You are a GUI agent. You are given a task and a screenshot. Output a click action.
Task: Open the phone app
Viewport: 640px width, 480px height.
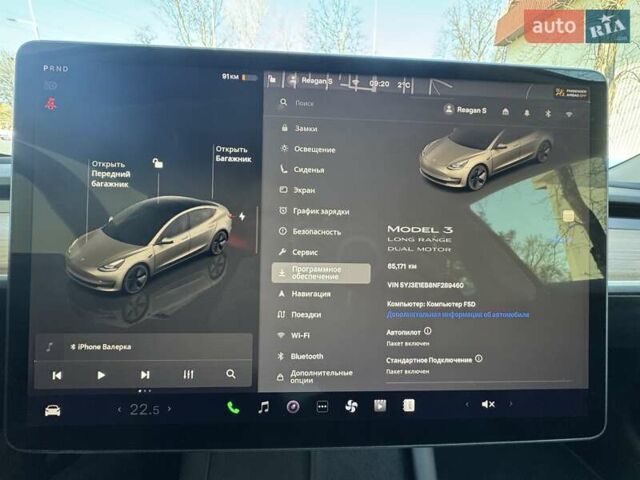[x=233, y=407]
